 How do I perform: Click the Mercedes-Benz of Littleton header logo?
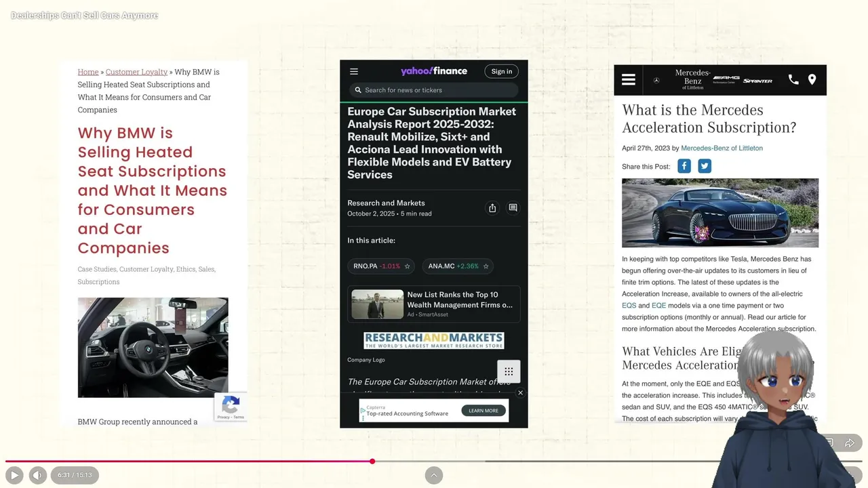coord(692,79)
